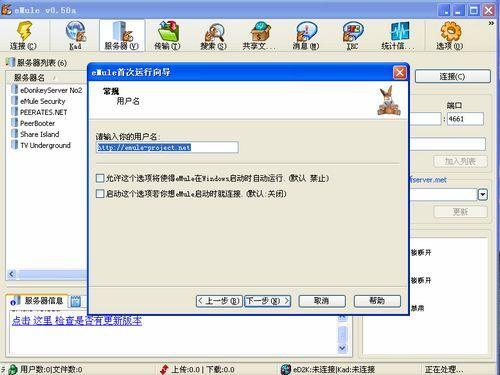Viewport: 500px width, 375px height.
Task: Click the Add to list (加入列表) button
Action: 460,162
